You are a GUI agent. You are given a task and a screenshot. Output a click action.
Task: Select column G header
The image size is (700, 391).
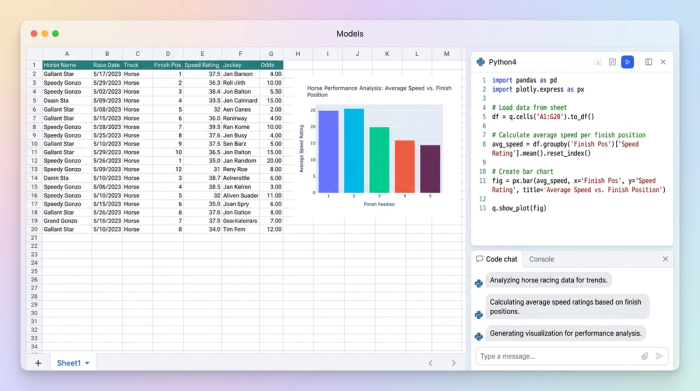271,54
